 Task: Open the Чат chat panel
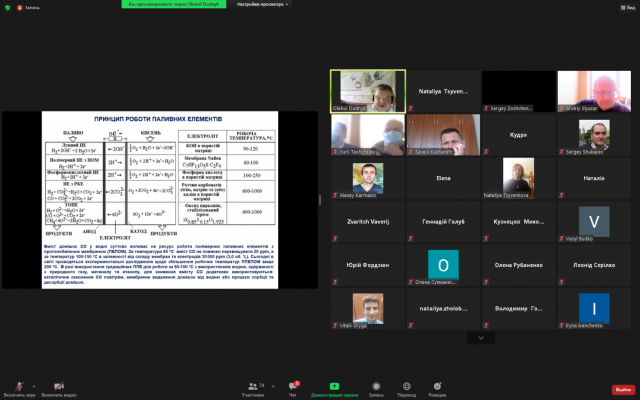pyautogui.click(x=293, y=389)
